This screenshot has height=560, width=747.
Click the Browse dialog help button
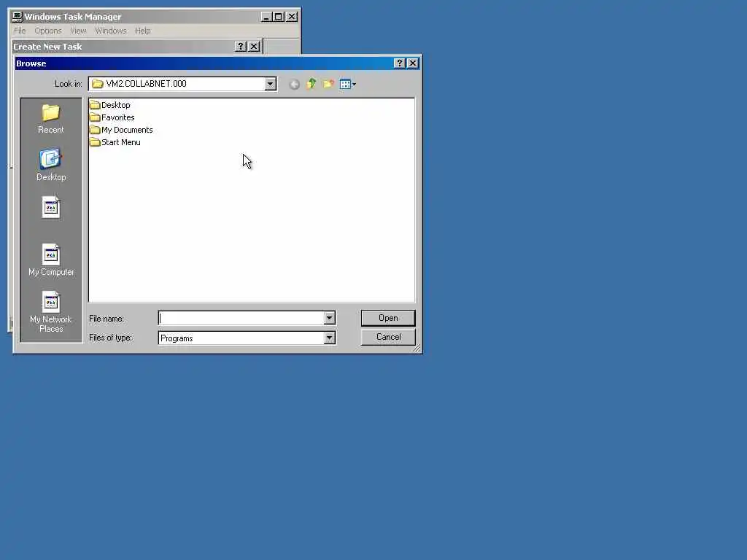tap(400, 63)
